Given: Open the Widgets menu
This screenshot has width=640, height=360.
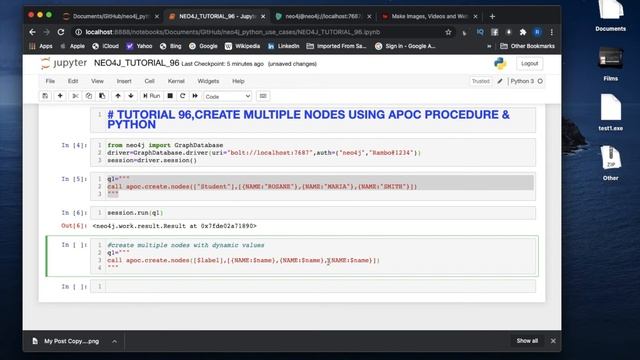Looking at the screenshot, I should point(208,81).
